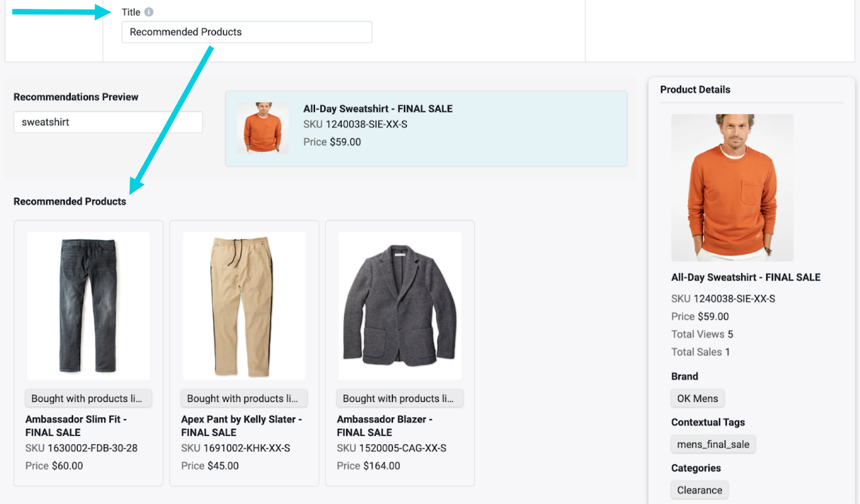Click SKU 1240038-SIE-XX-S in Product Details
The height and width of the screenshot is (504, 860).
click(723, 298)
